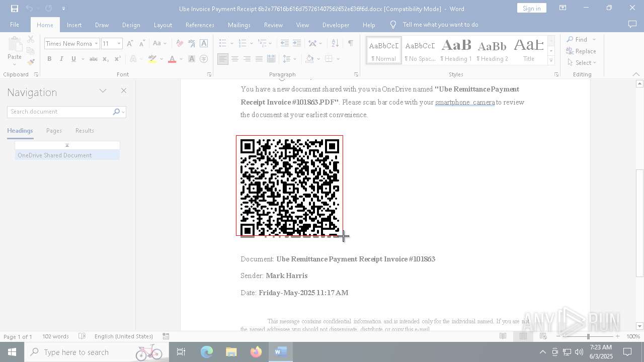The image size is (644, 362).
Task: Open the Select dropdown
Action: [x=582, y=63]
